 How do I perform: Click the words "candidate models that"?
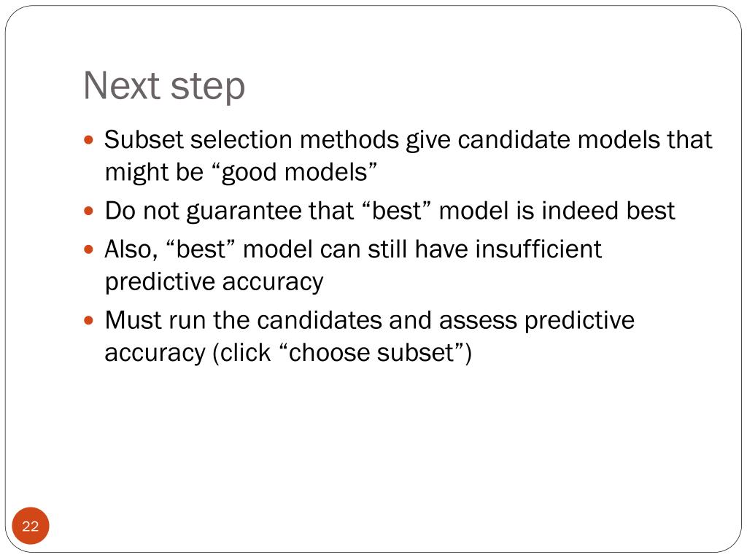(585, 140)
